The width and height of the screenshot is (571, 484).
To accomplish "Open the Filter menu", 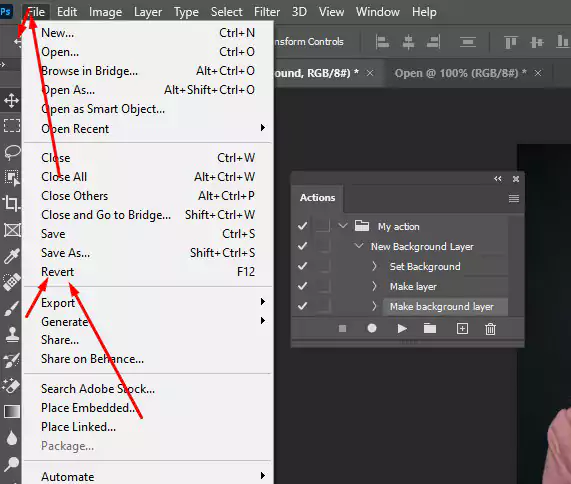I will [267, 12].
